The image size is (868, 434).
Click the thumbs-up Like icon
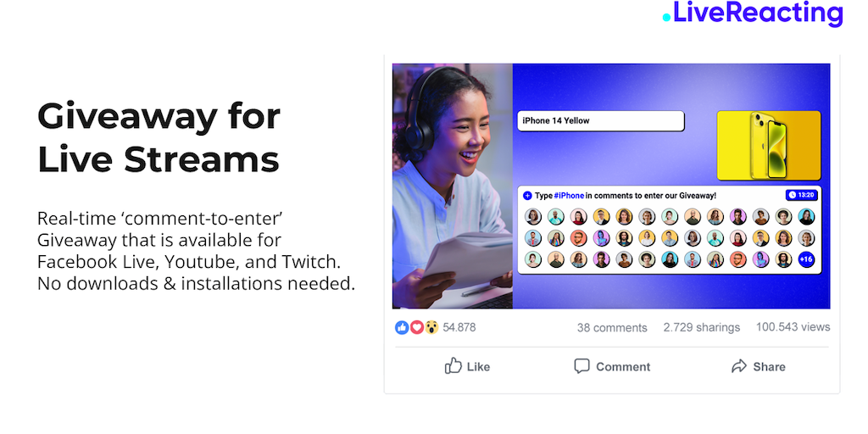coord(453,366)
